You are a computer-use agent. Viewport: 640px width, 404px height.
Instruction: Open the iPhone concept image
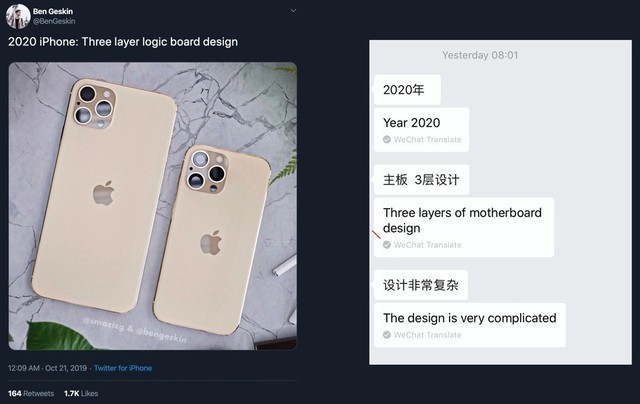pyautogui.click(x=153, y=206)
